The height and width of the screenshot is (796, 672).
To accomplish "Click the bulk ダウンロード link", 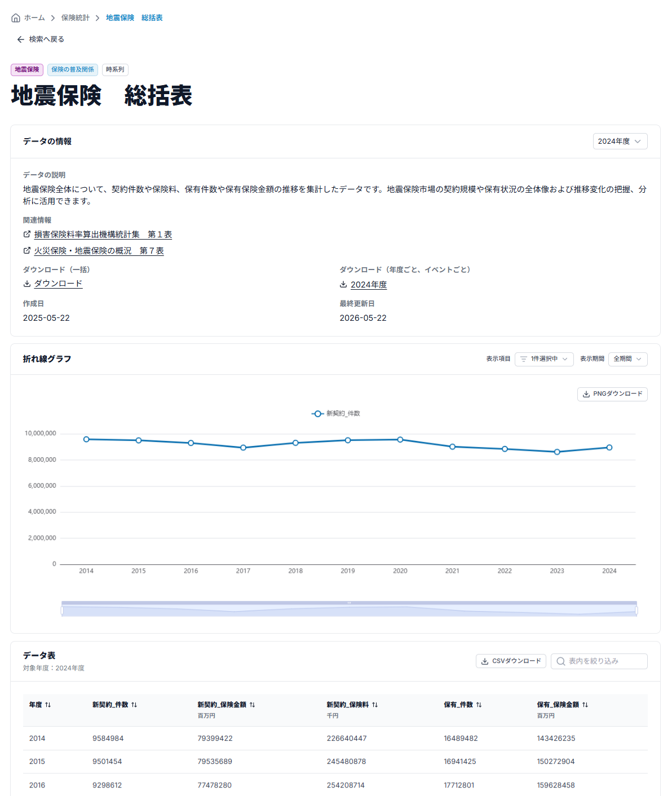I will pos(59,284).
